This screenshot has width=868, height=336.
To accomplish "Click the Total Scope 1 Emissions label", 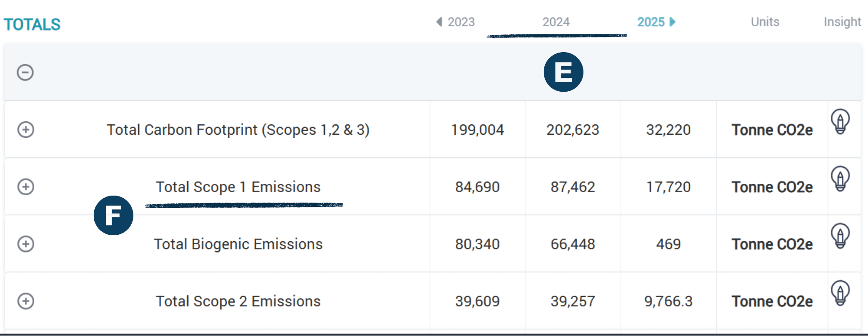I will pos(238,187).
